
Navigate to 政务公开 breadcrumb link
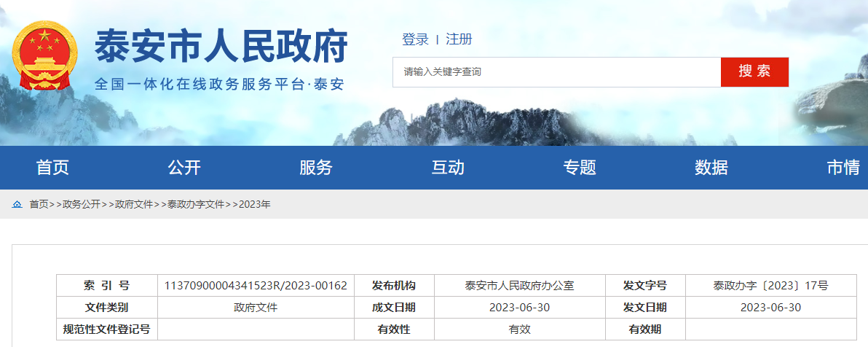tap(82, 205)
